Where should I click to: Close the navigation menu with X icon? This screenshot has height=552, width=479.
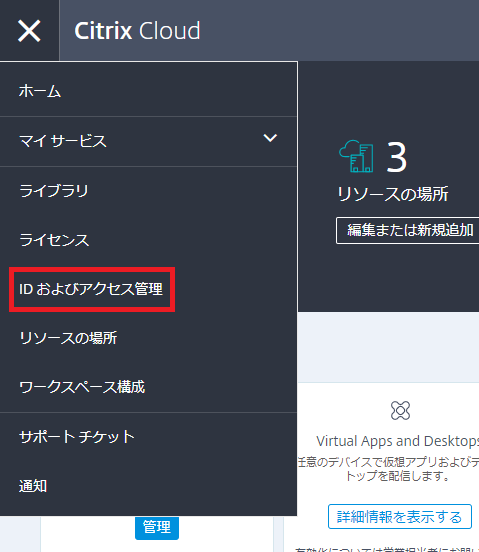[29, 31]
